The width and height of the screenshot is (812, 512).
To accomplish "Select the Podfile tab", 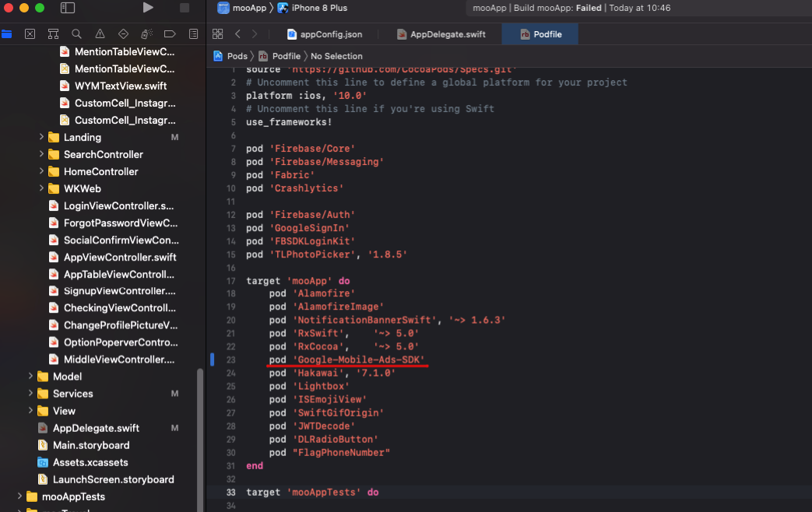I will click(540, 34).
